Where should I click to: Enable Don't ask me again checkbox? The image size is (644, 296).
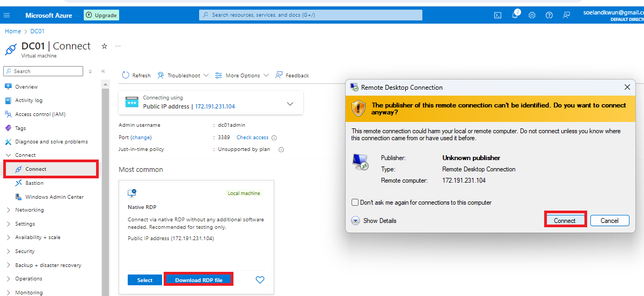355,203
